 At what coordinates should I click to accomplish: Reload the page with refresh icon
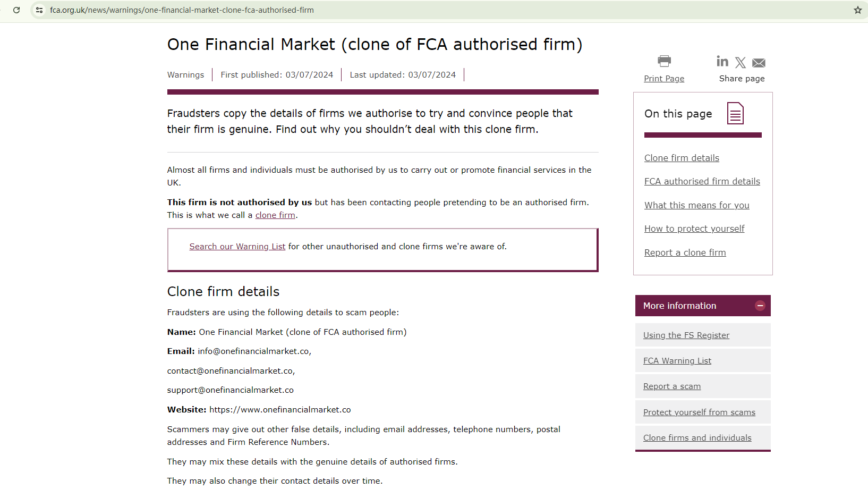point(16,10)
